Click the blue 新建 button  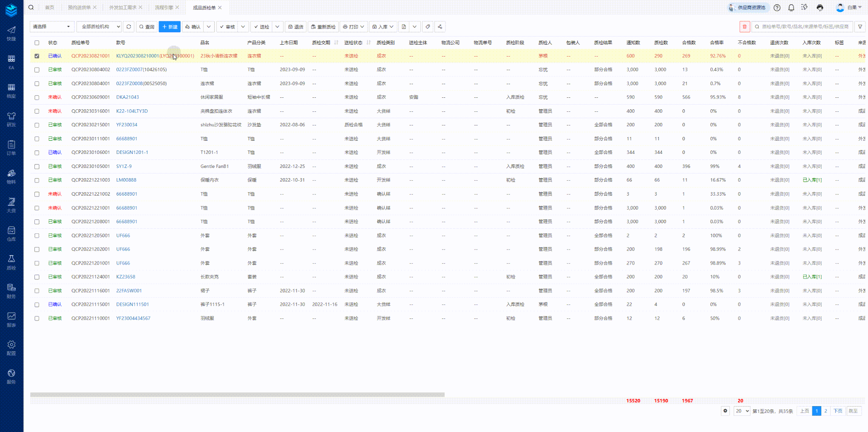(170, 27)
